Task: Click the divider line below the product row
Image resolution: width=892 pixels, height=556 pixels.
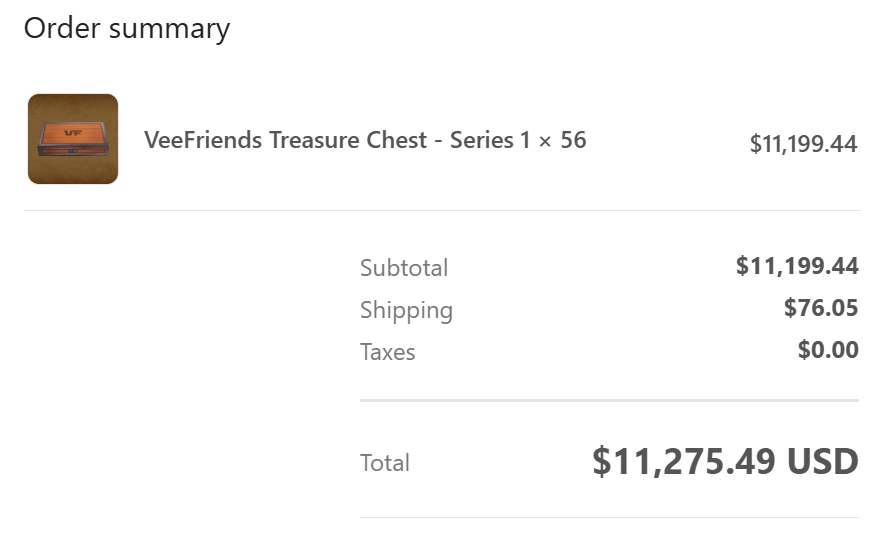Action: coord(442,211)
